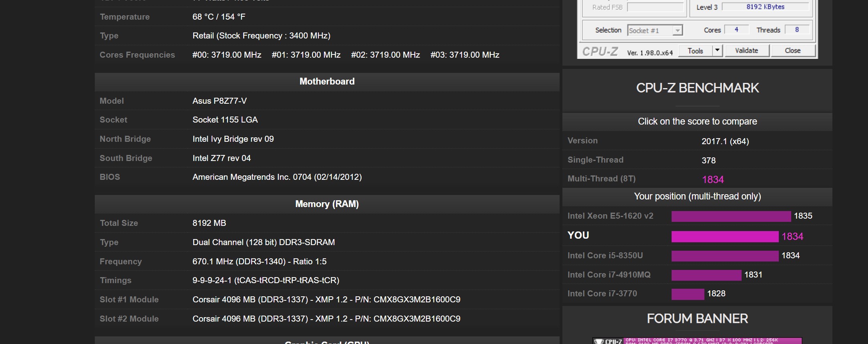The width and height of the screenshot is (868, 344).
Task: Click the CPU-Z Tools button
Action: pyautogui.click(x=696, y=51)
